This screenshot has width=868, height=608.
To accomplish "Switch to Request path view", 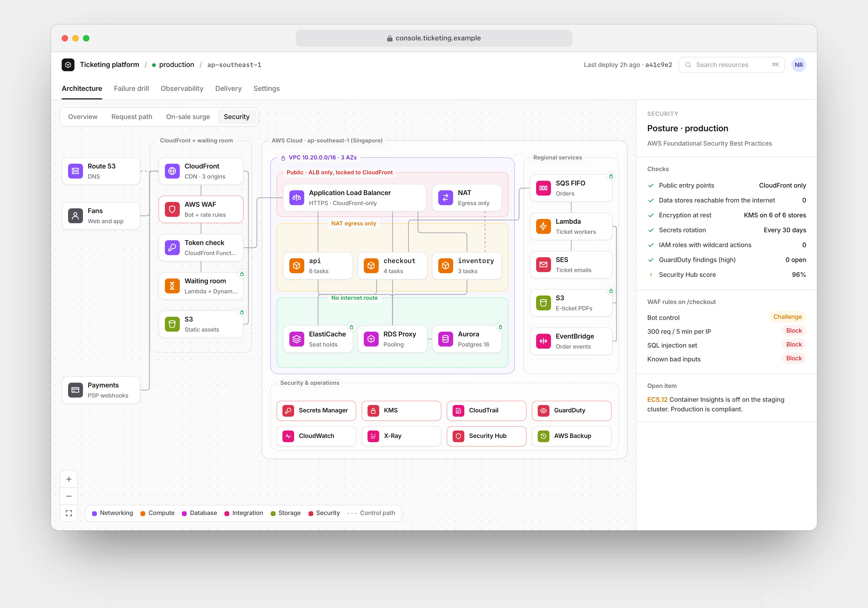I will [x=132, y=117].
